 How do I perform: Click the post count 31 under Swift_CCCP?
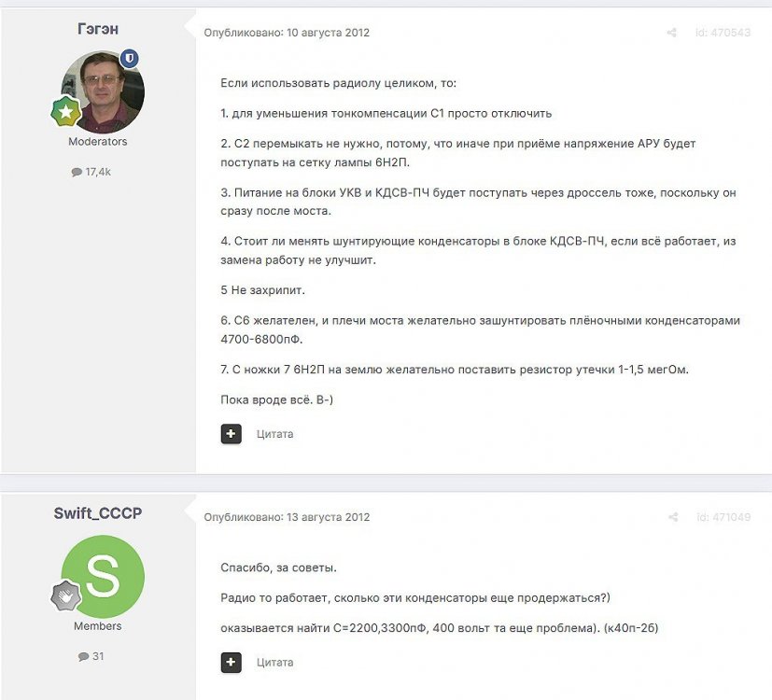(x=91, y=656)
